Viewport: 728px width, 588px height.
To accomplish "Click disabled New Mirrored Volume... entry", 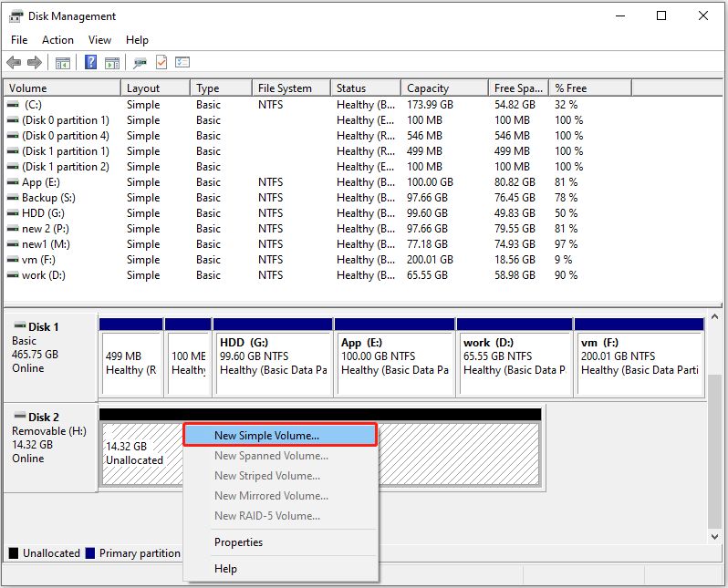I will click(x=280, y=496).
